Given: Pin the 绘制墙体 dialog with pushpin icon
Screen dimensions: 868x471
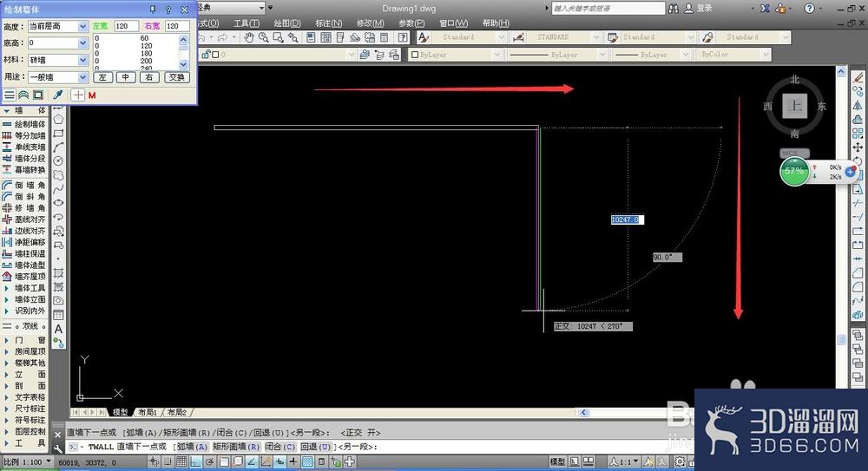Looking at the screenshot, I should pos(153,10).
